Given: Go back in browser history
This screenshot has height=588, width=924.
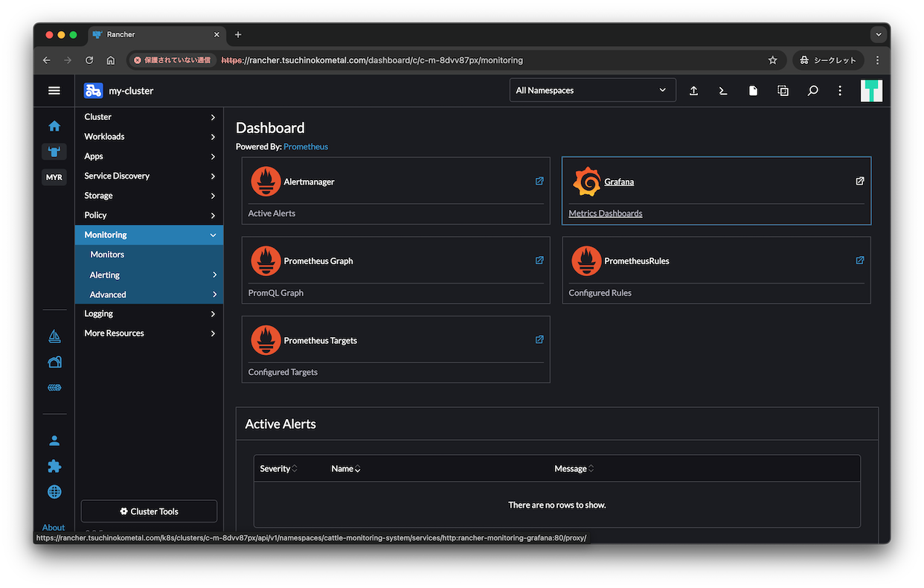Looking at the screenshot, I should click(x=46, y=60).
